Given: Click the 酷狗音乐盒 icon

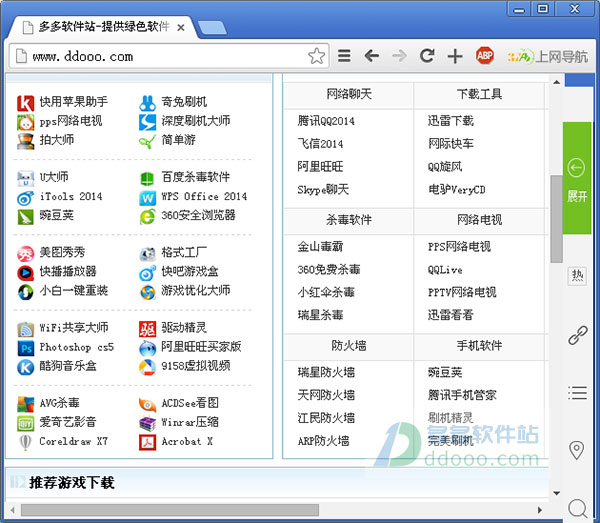Looking at the screenshot, I should coord(25,367).
